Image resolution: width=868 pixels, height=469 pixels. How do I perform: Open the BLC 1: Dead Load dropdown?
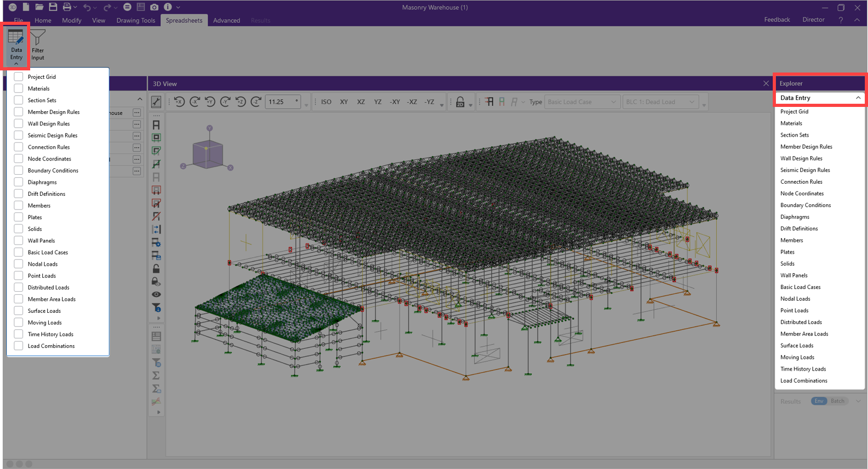tap(659, 102)
